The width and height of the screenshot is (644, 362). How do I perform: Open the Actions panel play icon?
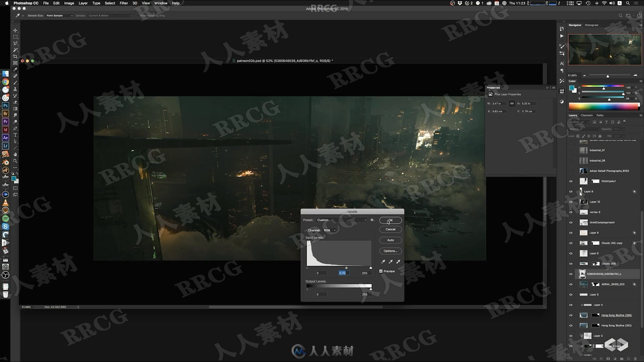pyautogui.click(x=562, y=36)
